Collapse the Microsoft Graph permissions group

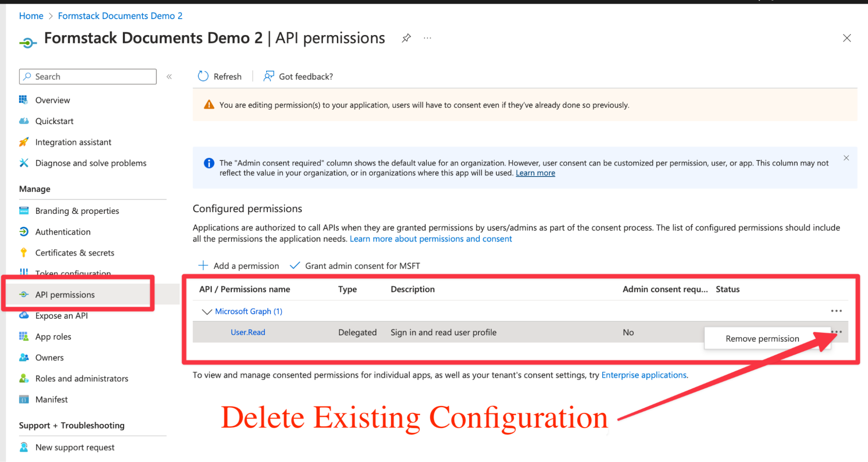click(207, 311)
